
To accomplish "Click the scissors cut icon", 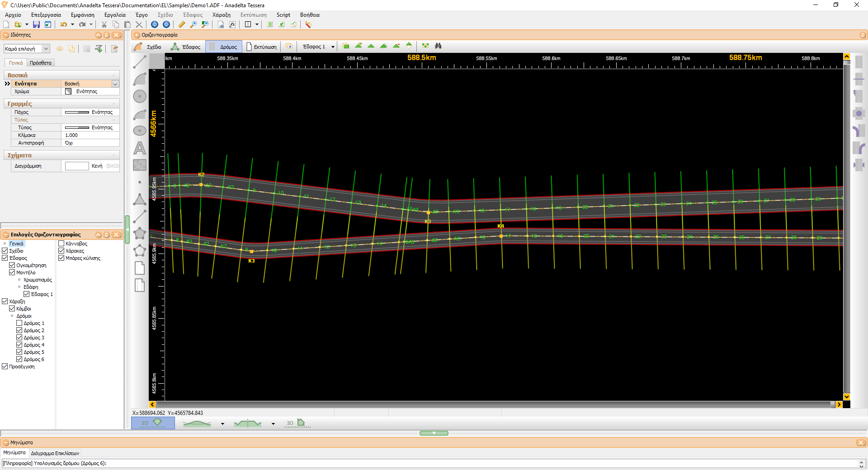I will click(104, 24).
